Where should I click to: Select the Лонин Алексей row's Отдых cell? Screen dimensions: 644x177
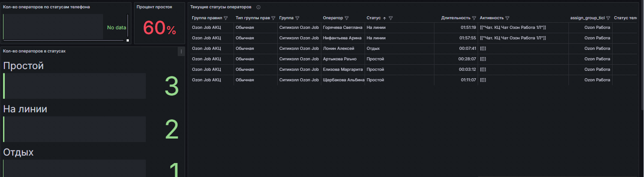click(373, 49)
